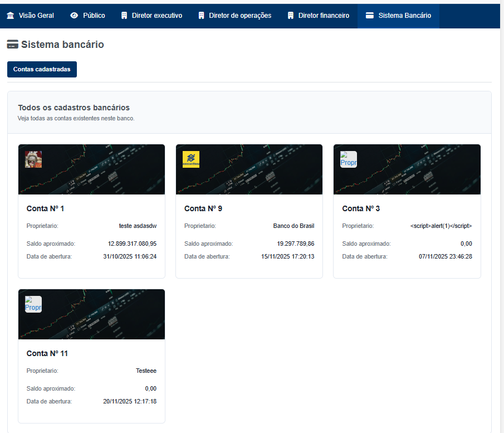This screenshot has height=433, width=504.
Task: Click balance value 12.899.317.080,95
Action: pyautogui.click(x=132, y=244)
